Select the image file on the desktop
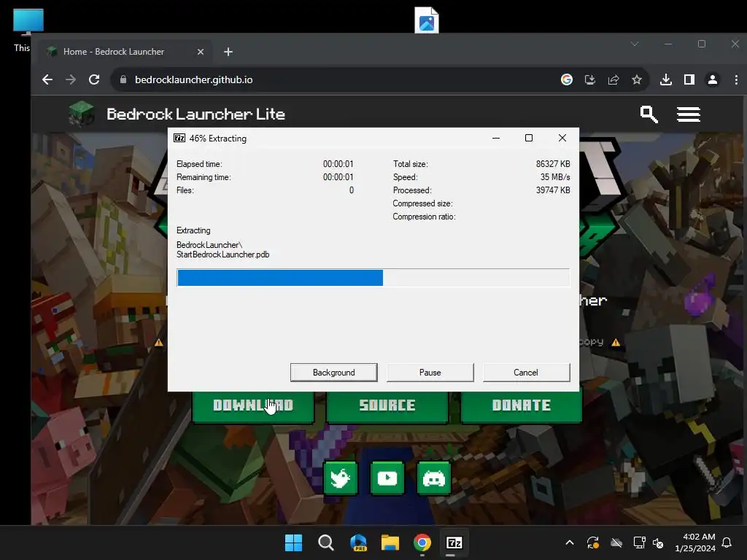The height and width of the screenshot is (560, 747). point(426,20)
